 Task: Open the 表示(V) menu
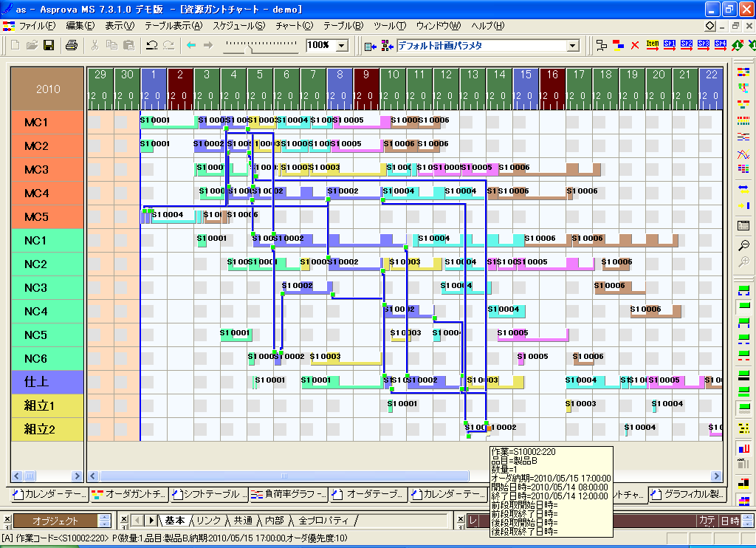click(120, 26)
